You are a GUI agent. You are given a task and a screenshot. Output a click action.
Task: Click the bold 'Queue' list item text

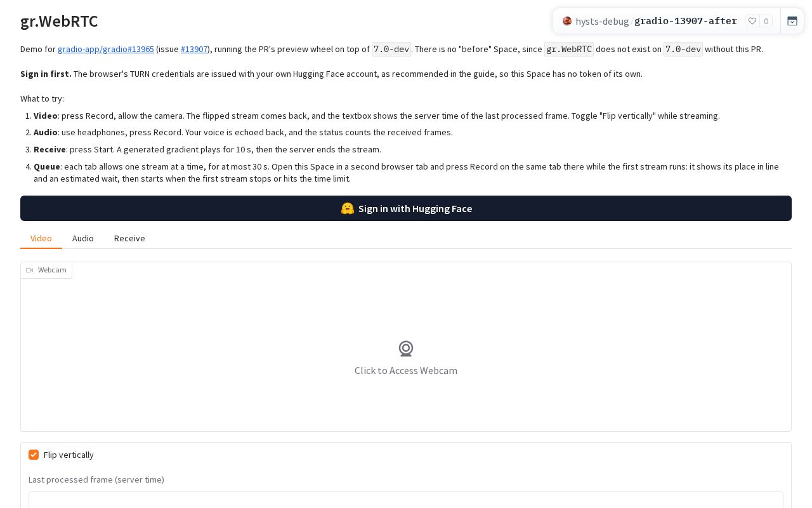[47, 166]
